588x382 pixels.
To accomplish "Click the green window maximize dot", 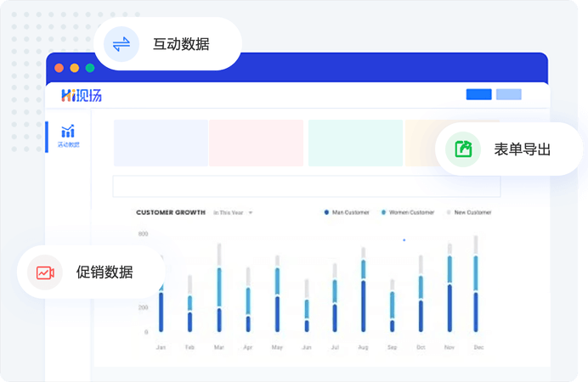I will 90,68.
